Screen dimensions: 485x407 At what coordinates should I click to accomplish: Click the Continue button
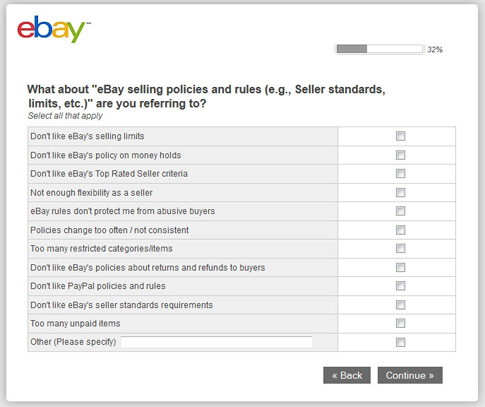410,375
